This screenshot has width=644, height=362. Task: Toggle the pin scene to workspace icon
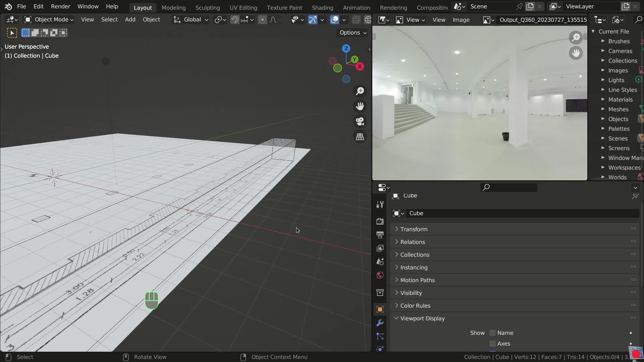[x=519, y=6]
